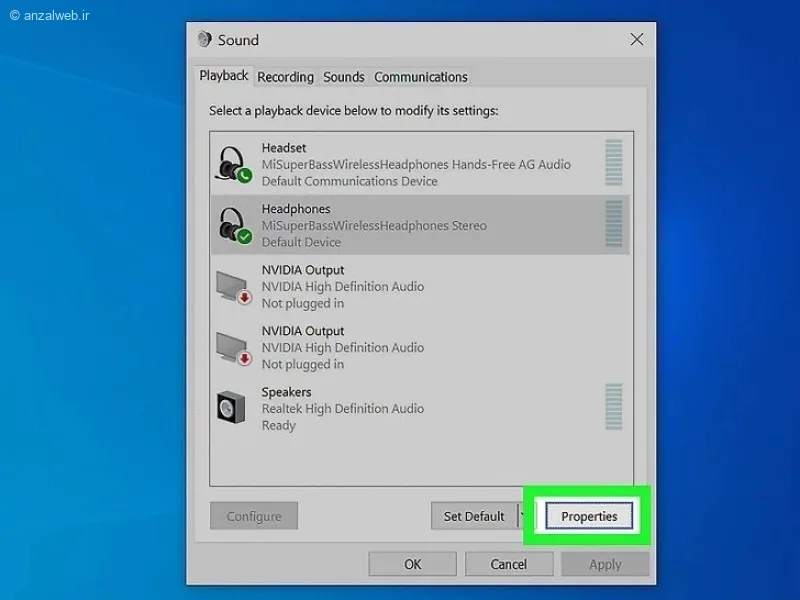Click the Headphones volume level meter
This screenshot has width=800, height=600.
[614, 223]
